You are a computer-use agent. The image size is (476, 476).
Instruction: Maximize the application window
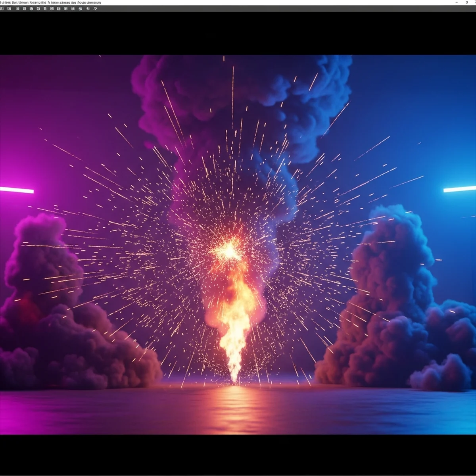(x=466, y=2)
